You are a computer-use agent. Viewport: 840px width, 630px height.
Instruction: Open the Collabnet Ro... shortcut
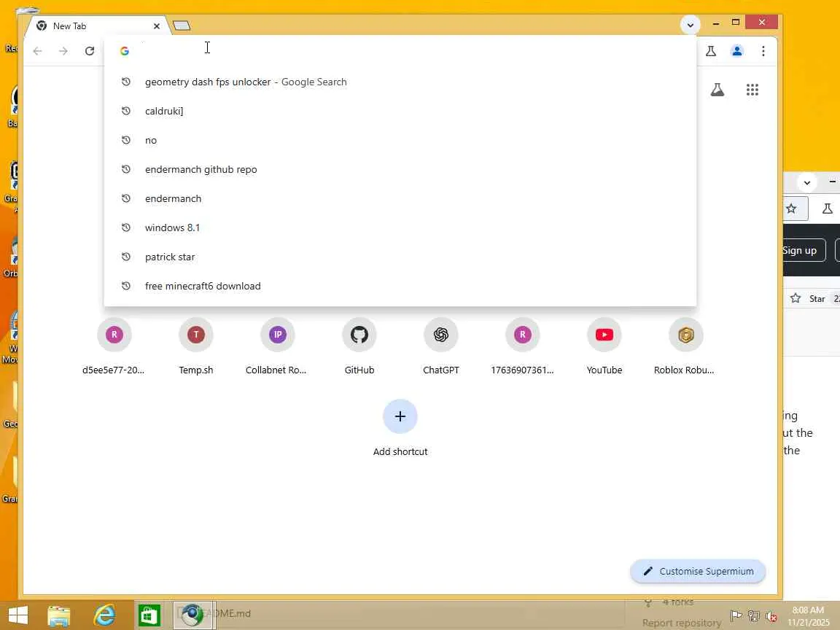pyautogui.click(x=278, y=346)
